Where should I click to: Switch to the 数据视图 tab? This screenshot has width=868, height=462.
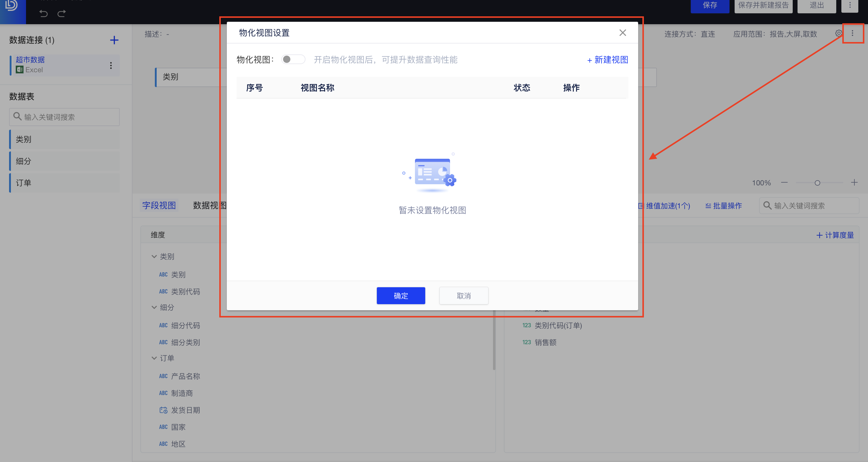point(210,205)
